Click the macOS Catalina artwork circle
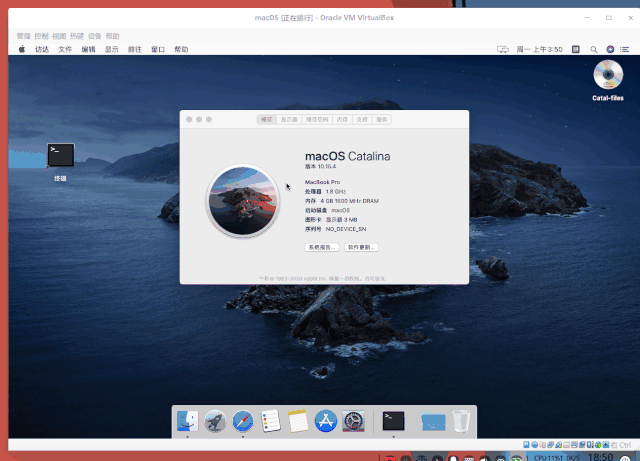The height and width of the screenshot is (461, 640). coord(243,201)
